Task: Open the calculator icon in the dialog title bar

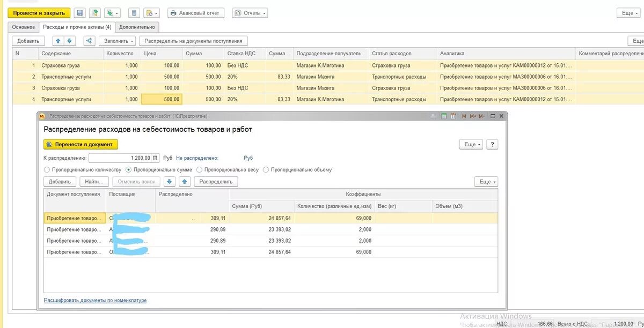Action: pyautogui.click(x=444, y=116)
